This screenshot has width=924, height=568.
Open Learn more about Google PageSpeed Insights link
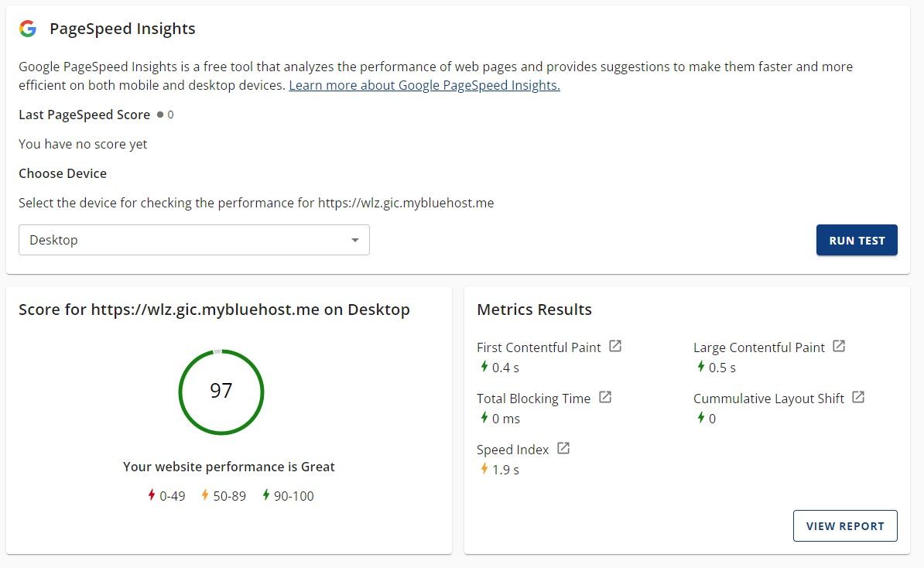tap(424, 85)
